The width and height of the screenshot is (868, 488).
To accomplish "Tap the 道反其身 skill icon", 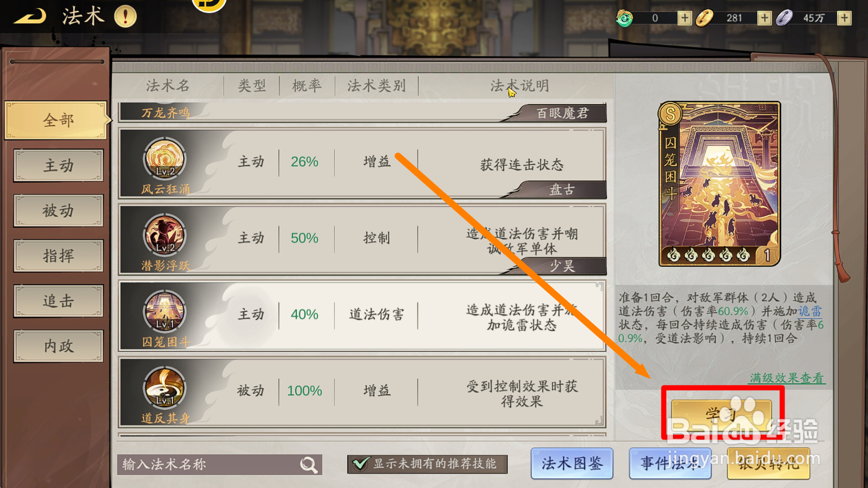I will 164,388.
